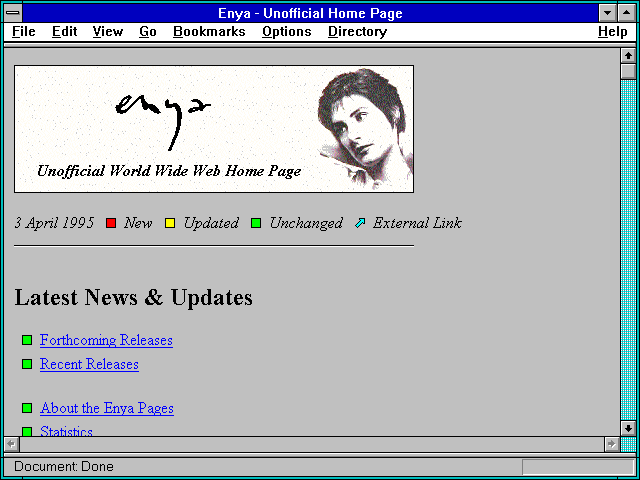Click the cyan External Link arrow icon

tap(360, 223)
